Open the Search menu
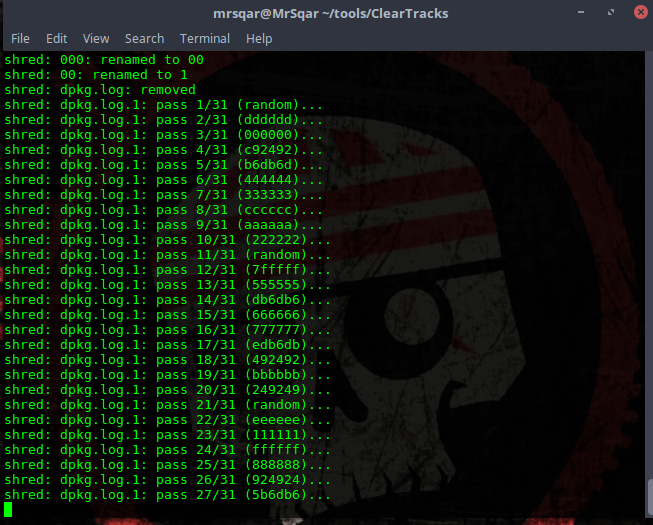Screen dimensions: 653x525 click(x=144, y=38)
